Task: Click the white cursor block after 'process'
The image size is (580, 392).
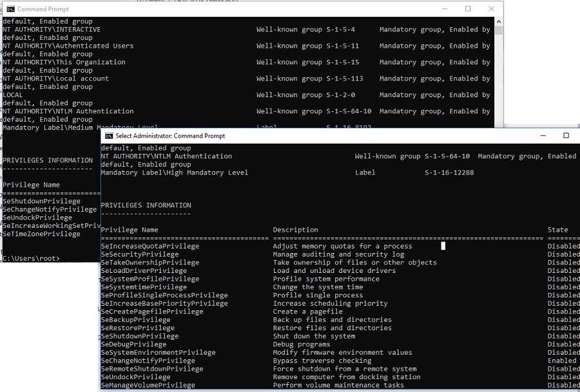Action: [x=443, y=246]
